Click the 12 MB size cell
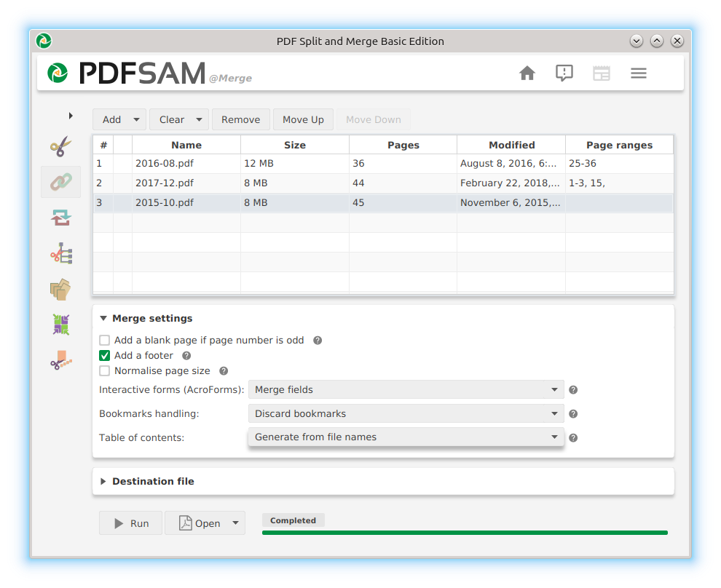This screenshot has width=721, height=588. coord(295,163)
